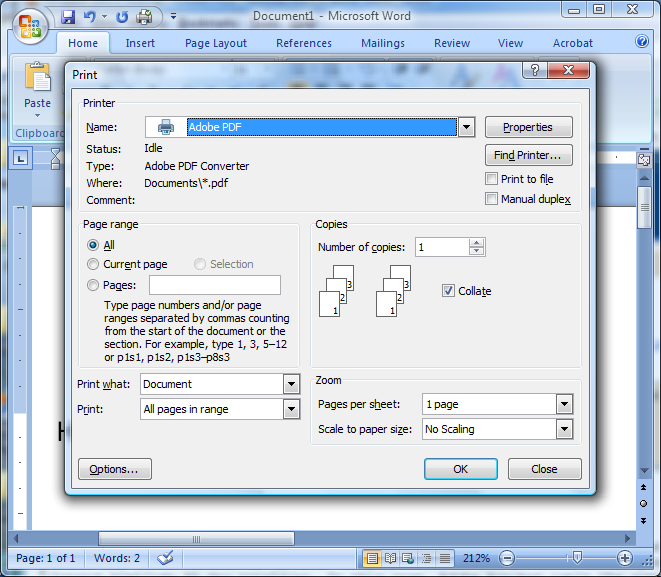Open the Acrobat ribbon tab
The image size is (661, 577).
pos(573,43)
